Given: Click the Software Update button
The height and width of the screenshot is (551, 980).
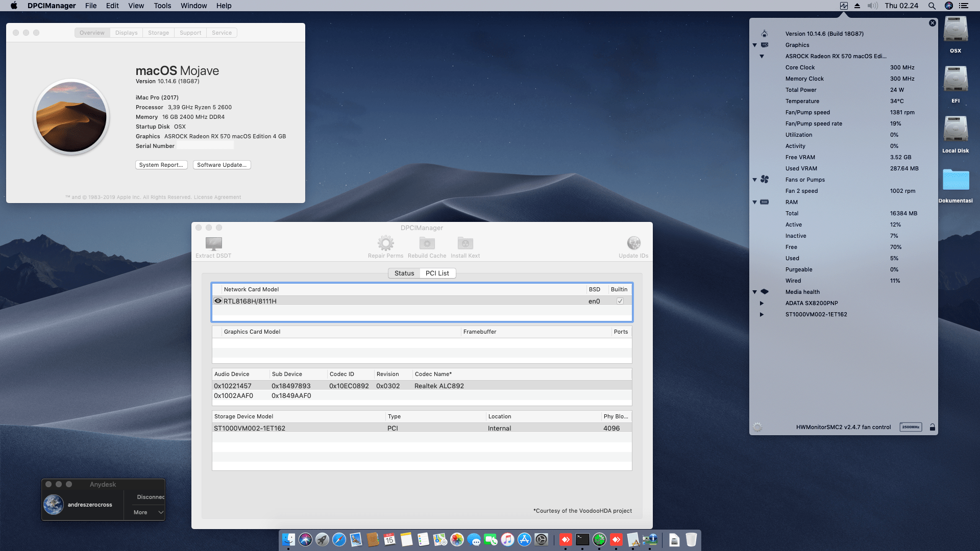Looking at the screenshot, I should point(222,165).
